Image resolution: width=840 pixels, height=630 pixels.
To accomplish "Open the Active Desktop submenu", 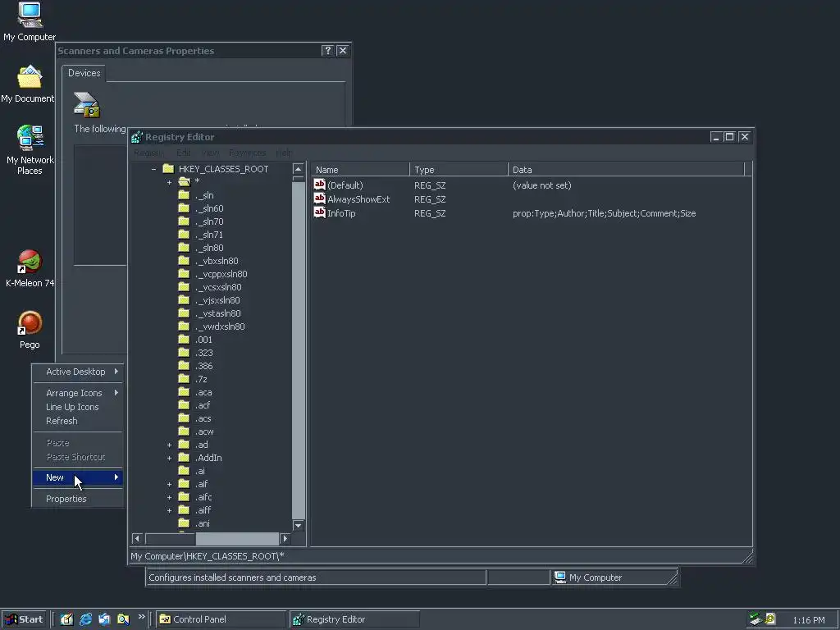I will (78, 372).
